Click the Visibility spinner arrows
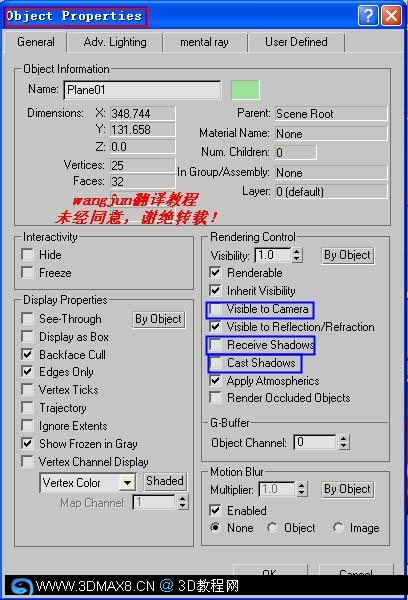Screen dimensions: 408x600 click(297, 255)
